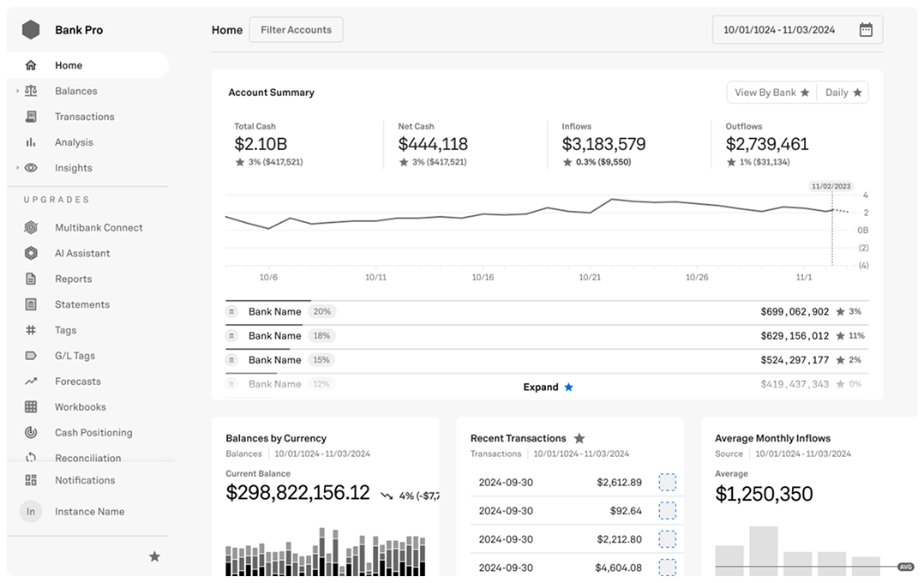Expand the Balances sidebar tree arrow

pos(17,91)
